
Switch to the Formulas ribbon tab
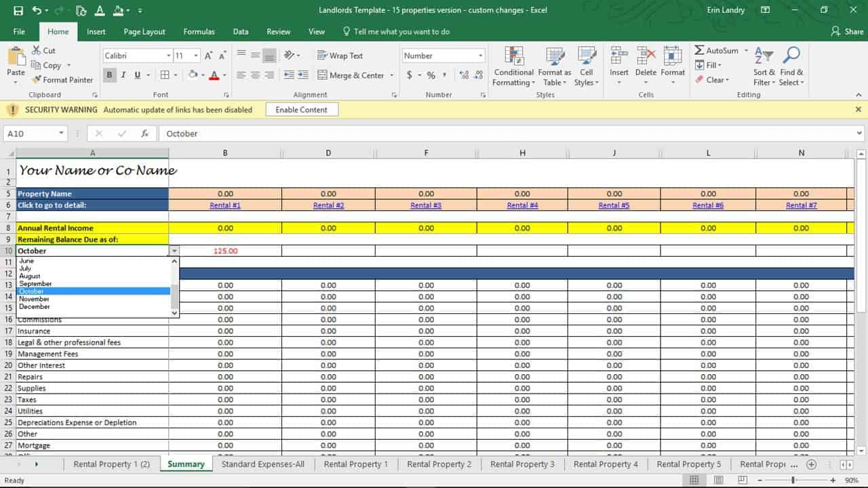(199, 31)
